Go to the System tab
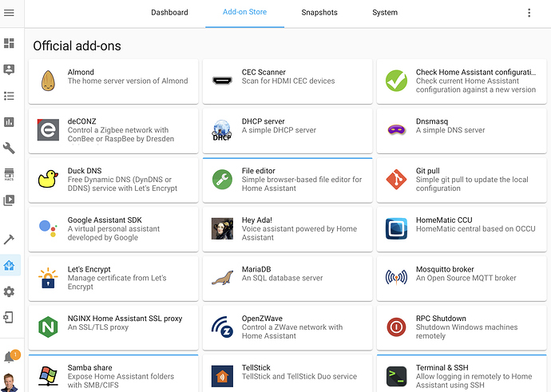Screen dimensions: 551x392 pyautogui.click(x=385, y=13)
